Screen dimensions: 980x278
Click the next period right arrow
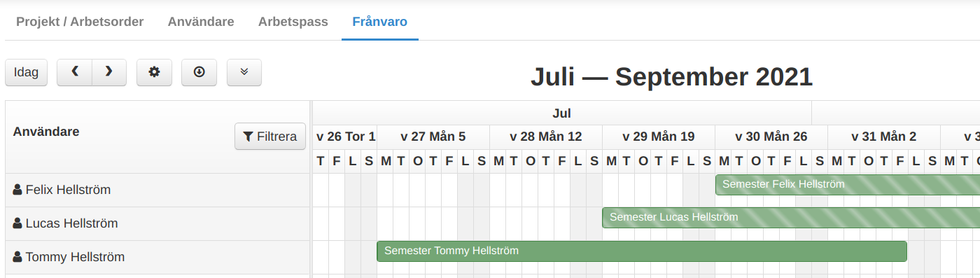[108, 72]
